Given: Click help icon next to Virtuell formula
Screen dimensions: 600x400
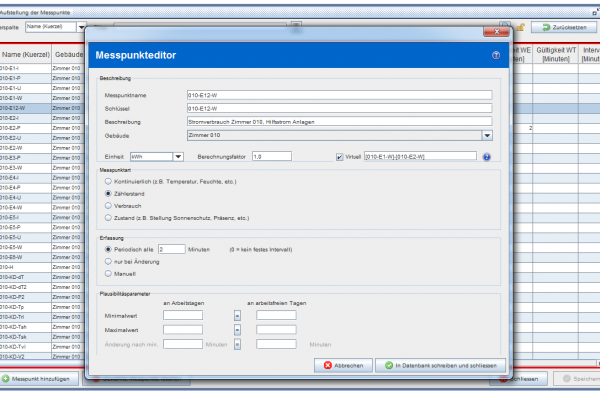Looking at the screenshot, I should pos(486,157).
